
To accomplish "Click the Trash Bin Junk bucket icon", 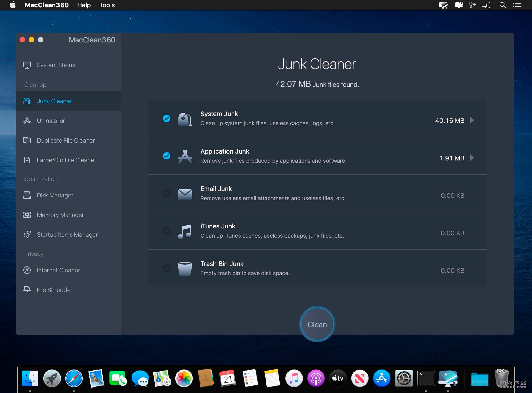I will 185,269.
